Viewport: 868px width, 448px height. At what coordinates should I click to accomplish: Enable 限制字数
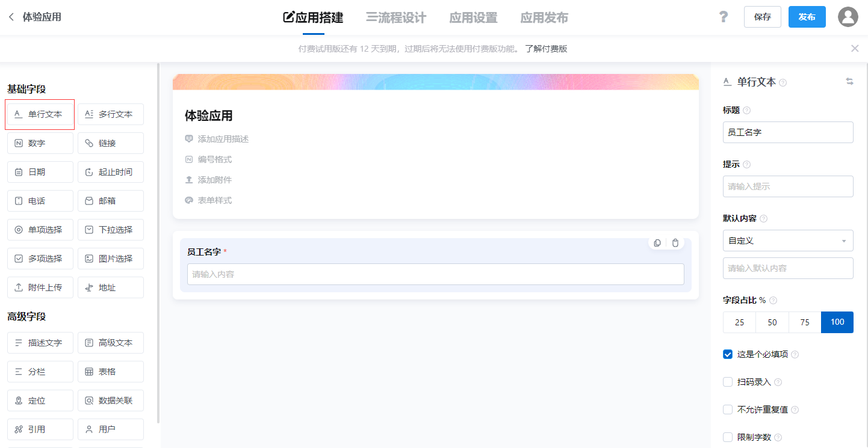[727, 437]
